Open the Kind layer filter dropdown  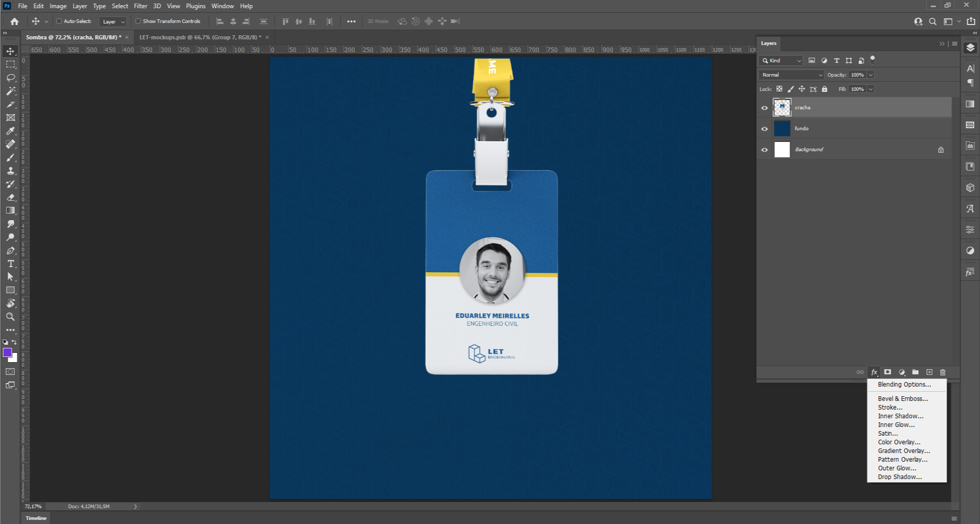click(x=781, y=61)
